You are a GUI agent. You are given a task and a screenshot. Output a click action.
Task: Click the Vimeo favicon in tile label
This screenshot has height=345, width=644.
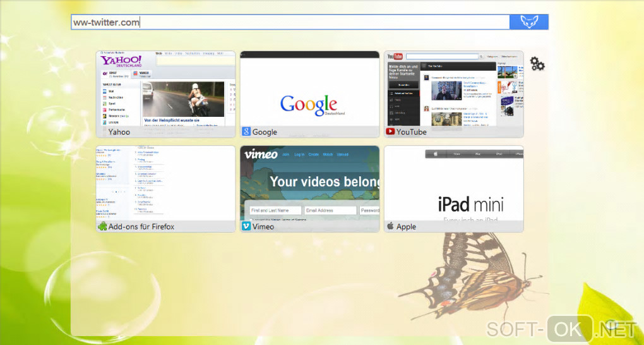click(x=246, y=226)
